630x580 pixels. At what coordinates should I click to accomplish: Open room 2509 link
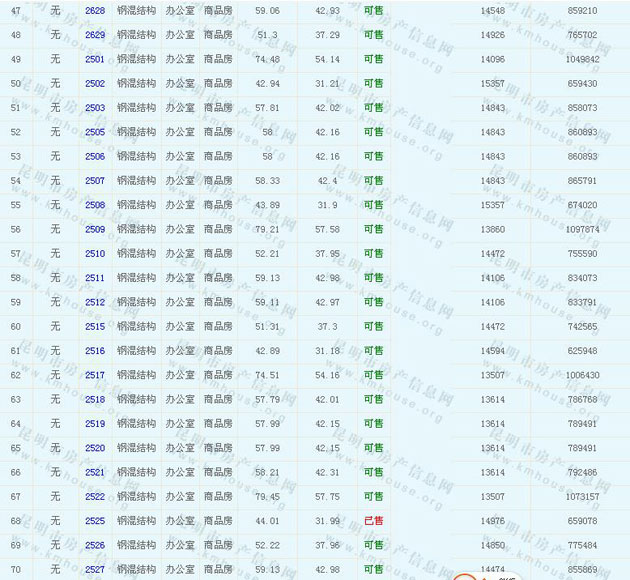tap(95, 229)
